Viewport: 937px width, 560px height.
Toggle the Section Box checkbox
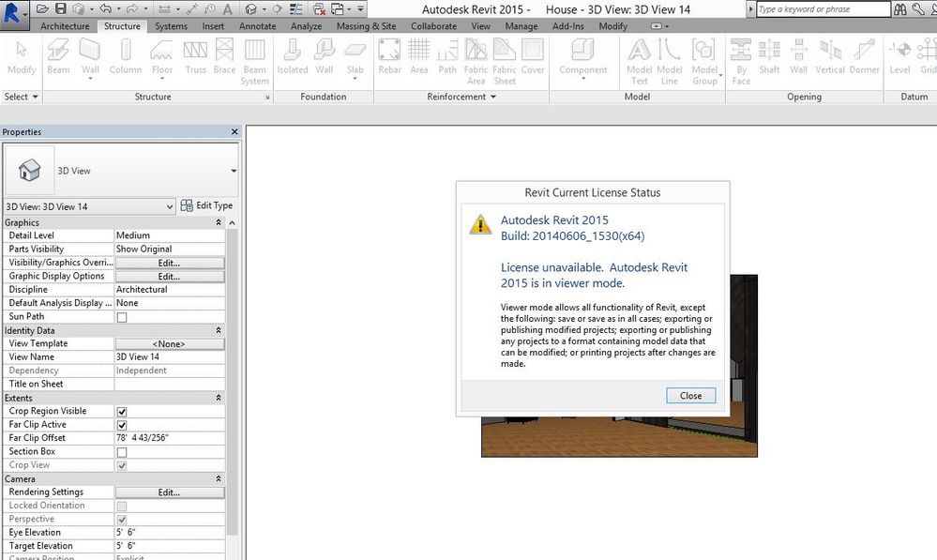(122, 452)
